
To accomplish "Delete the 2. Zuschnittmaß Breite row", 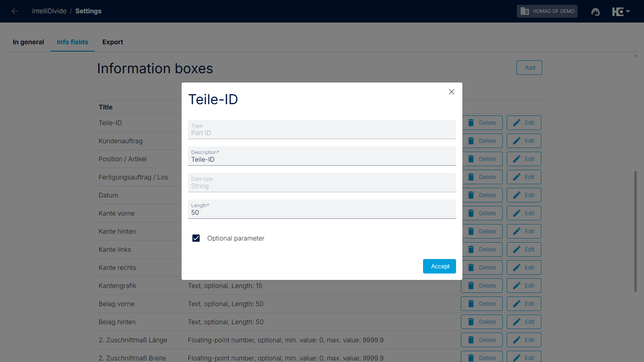I will tap(482, 357).
